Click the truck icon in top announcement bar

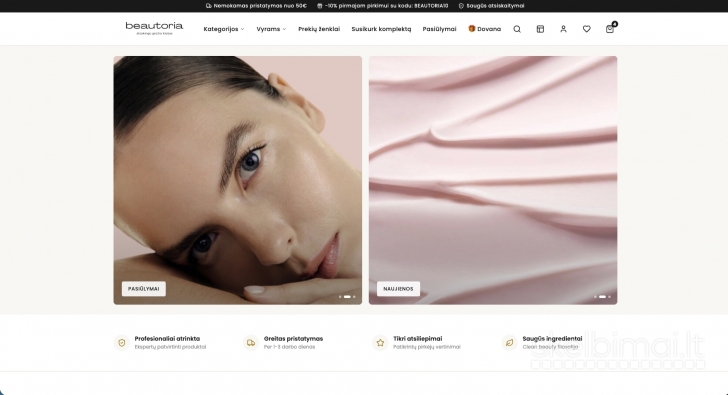pyautogui.click(x=208, y=6)
